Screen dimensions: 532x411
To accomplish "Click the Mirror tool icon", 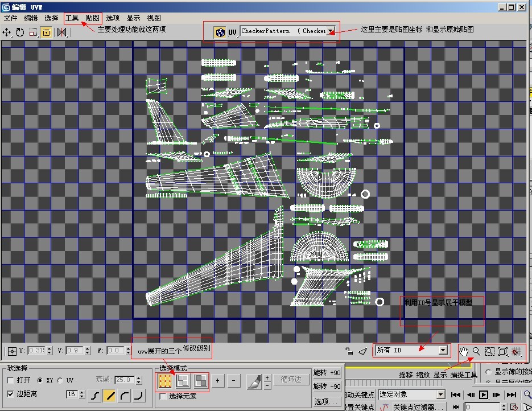I will [62, 32].
